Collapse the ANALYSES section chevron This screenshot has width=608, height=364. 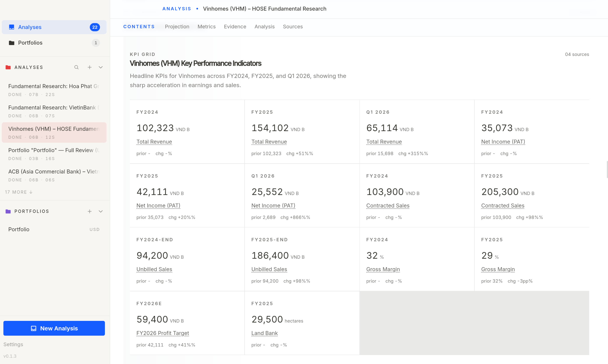point(101,67)
